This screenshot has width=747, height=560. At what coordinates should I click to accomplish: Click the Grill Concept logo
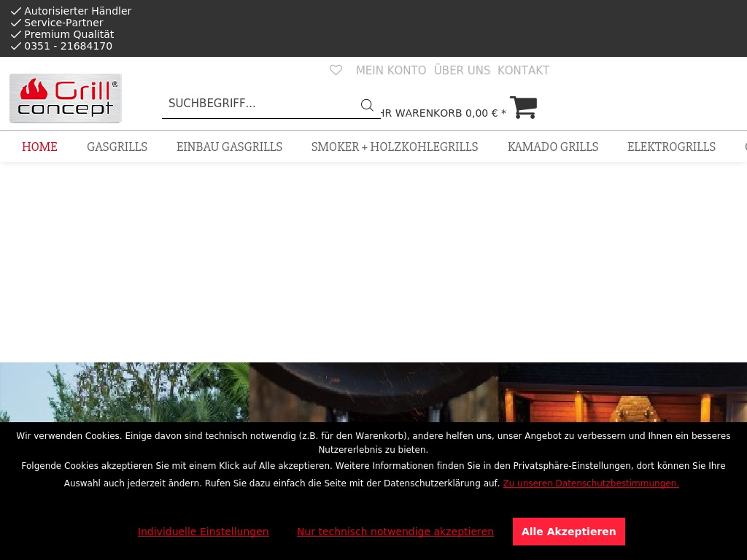(x=66, y=98)
